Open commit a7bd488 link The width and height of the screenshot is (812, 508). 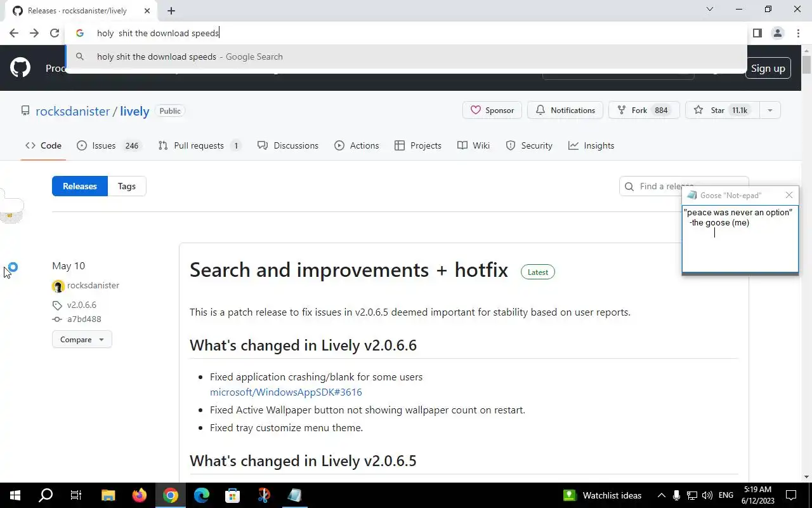[84, 319]
